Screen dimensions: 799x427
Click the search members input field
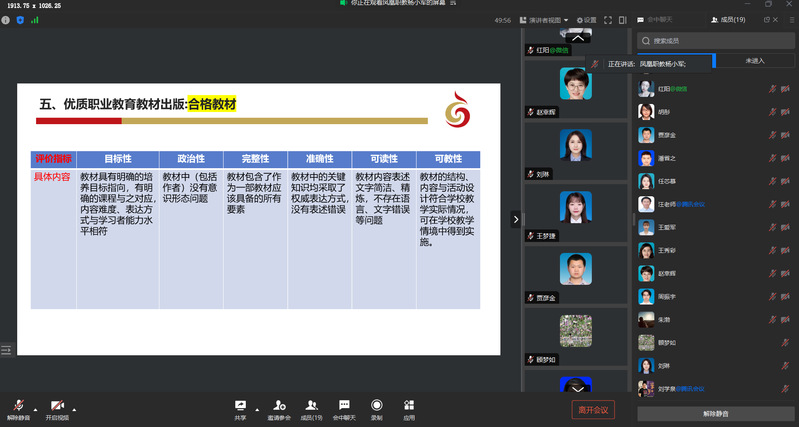(715, 41)
